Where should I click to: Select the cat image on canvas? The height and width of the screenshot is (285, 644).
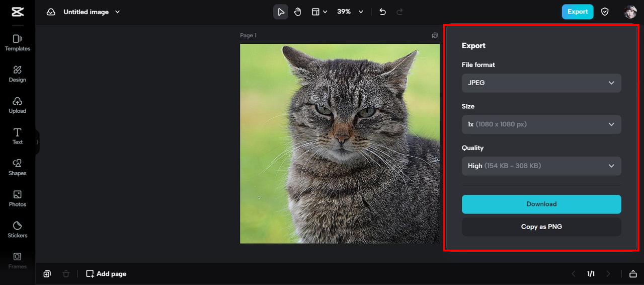pyautogui.click(x=340, y=144)
